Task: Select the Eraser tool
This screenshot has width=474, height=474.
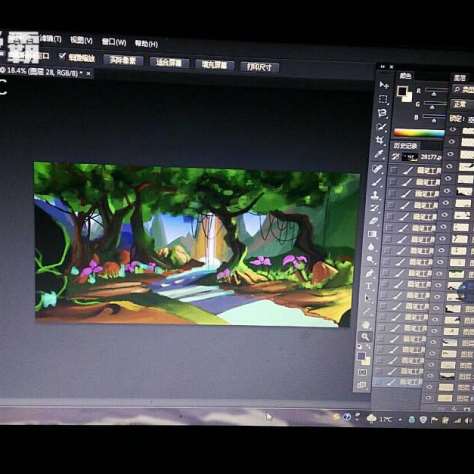Action: coord(373,221)
